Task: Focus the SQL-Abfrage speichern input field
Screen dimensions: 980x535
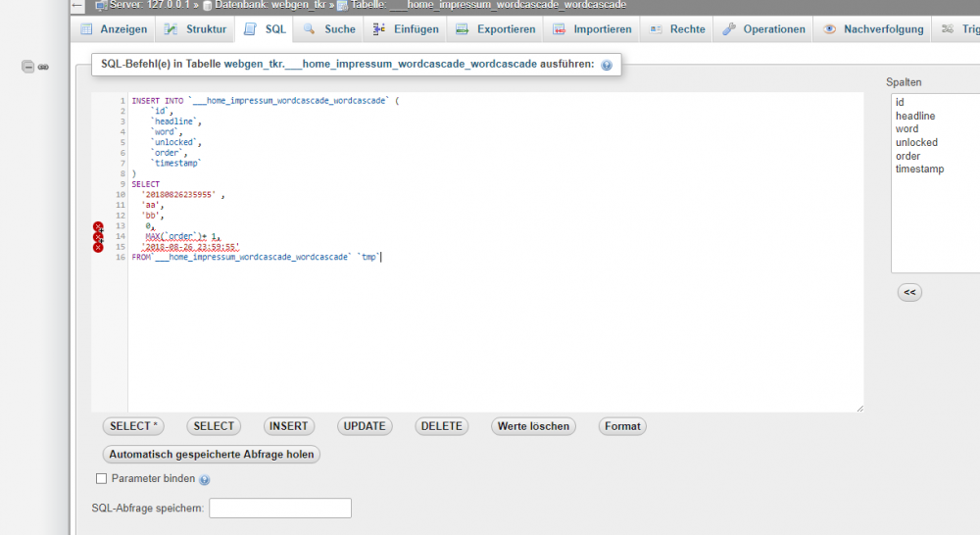Action: point(280,509)
